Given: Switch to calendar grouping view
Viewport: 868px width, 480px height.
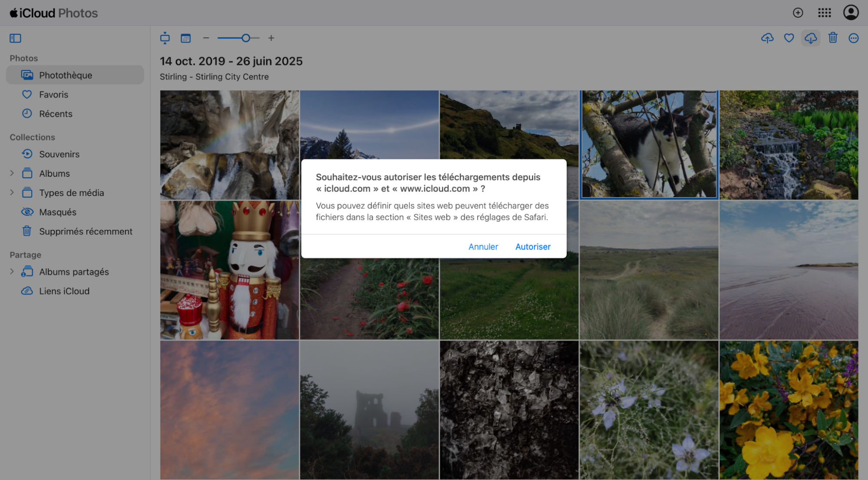Looking at the screenshot, I should (x=186, y=38).
